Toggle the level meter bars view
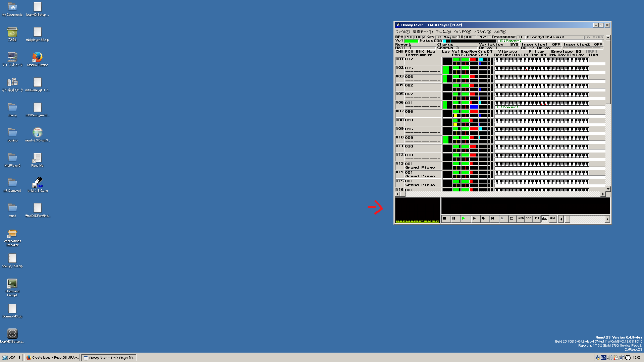Viewport: 644px width, 362px height. pos(544,219)
